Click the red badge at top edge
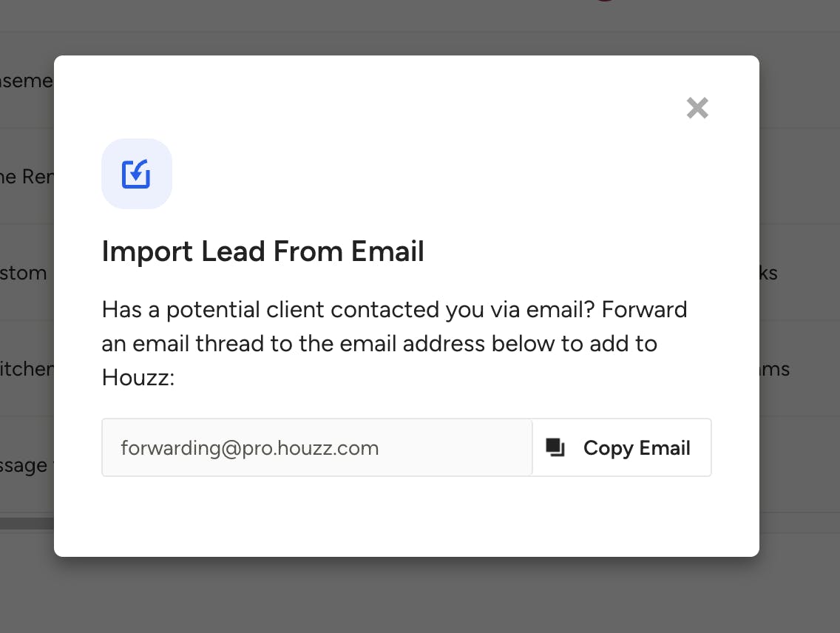Viewport: 840px width, 633px height. (604, 1)
